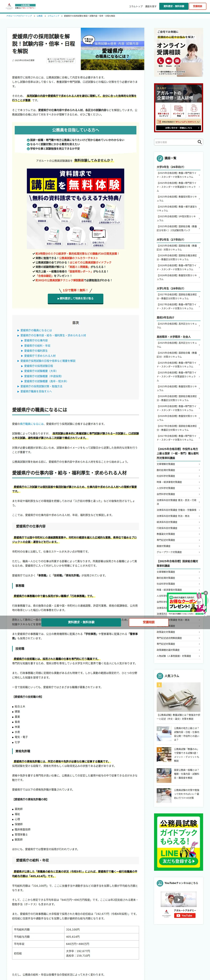Play the YouTube channel video

pos(178,900)
